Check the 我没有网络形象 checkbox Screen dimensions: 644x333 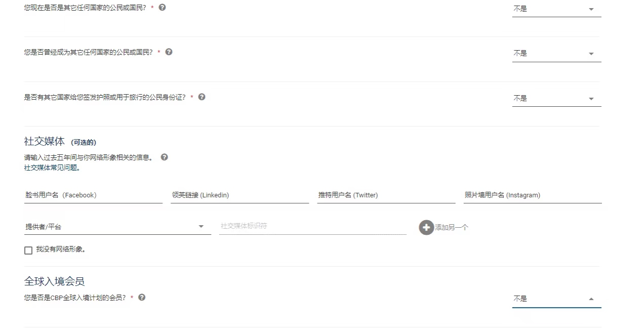click(x=28, y=250)
